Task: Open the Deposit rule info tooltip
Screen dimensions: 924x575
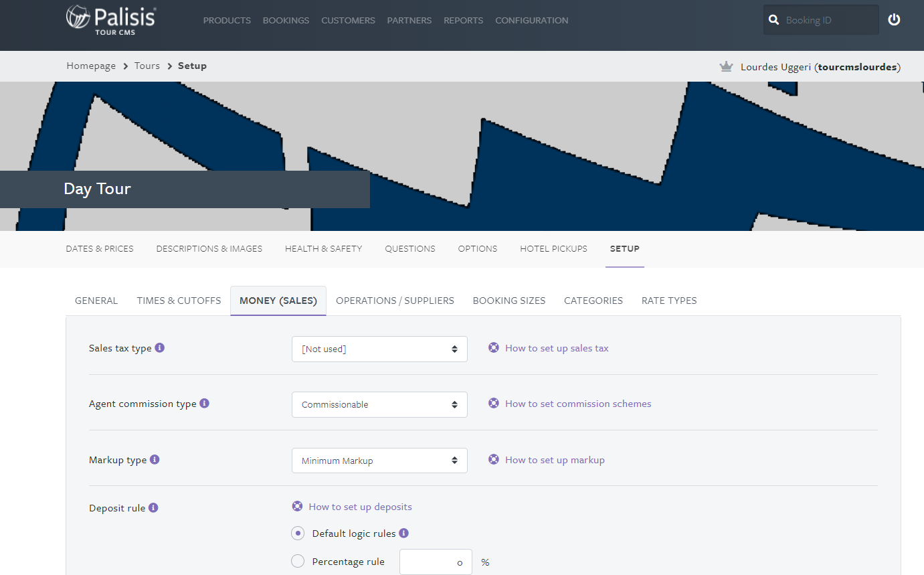Action: click(x=154, y=507)
